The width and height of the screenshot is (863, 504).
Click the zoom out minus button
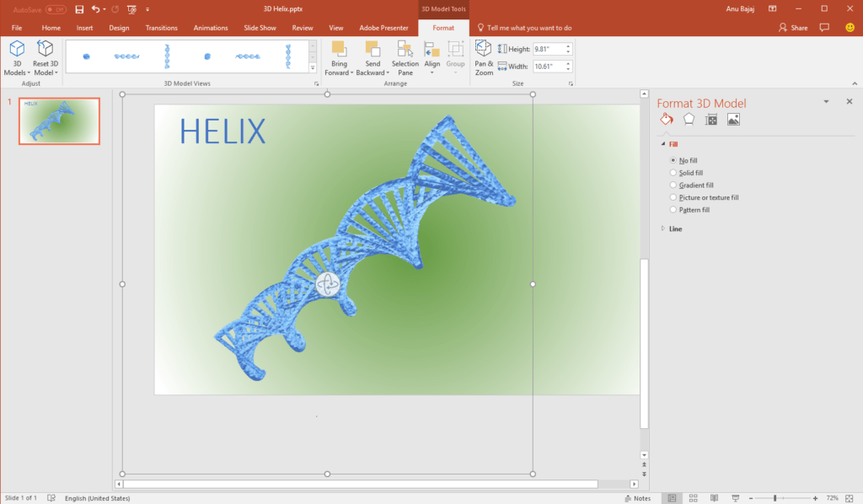751,498
